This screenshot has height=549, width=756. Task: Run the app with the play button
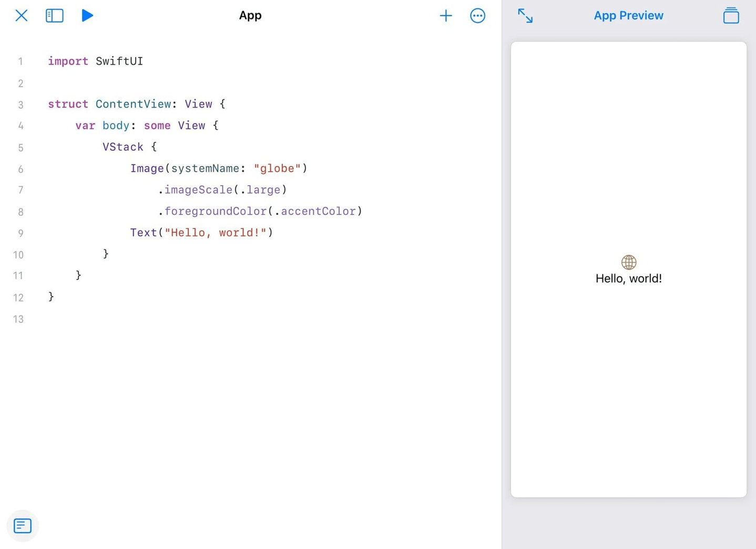(87, 15)
